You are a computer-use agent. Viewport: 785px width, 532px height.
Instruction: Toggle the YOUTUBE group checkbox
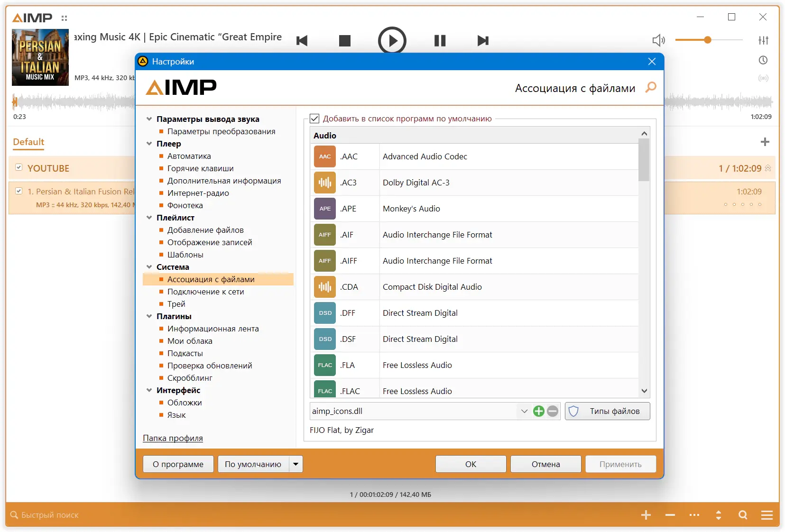19,167
